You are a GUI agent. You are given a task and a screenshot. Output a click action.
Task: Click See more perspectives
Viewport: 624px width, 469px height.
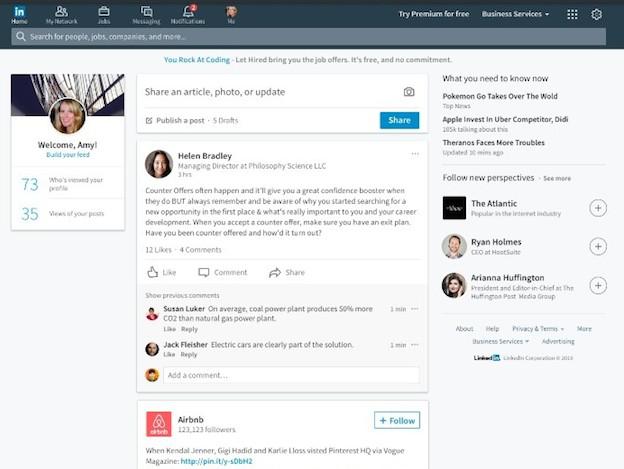click(557, 179)
